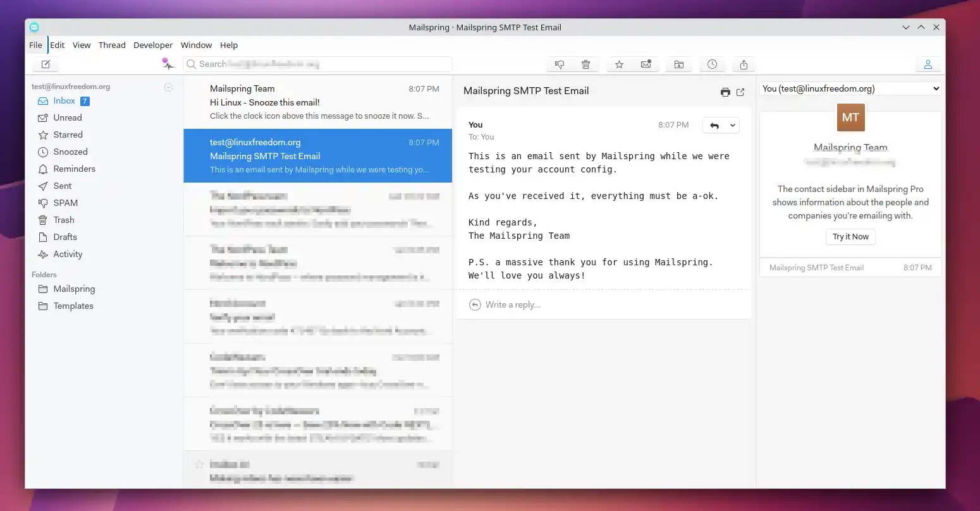Snooze the thread with the clock icon

tap(712, 64)
